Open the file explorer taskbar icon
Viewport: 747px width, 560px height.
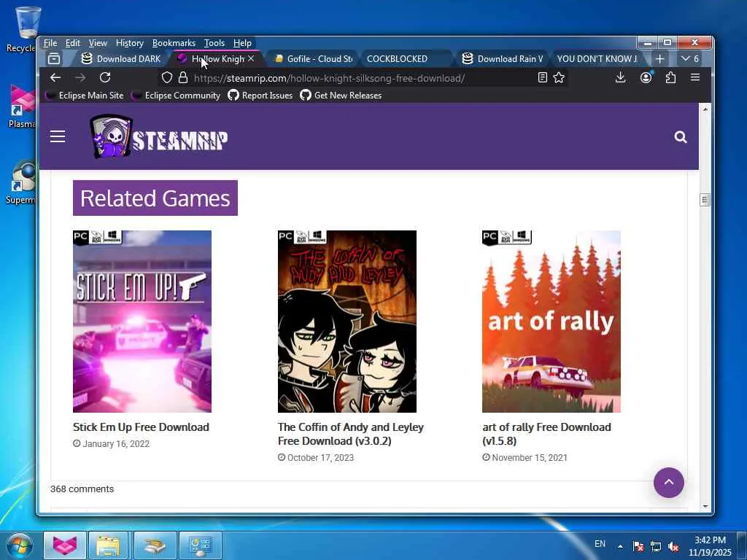109,545
